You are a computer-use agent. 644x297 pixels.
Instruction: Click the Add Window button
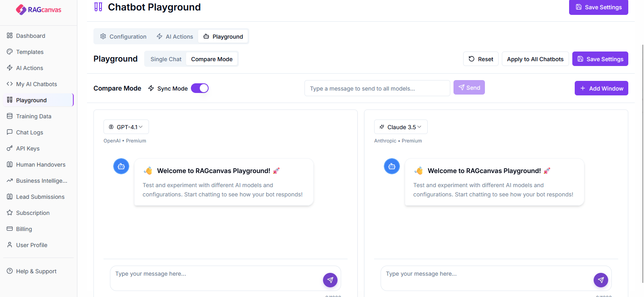click(601, 88)
